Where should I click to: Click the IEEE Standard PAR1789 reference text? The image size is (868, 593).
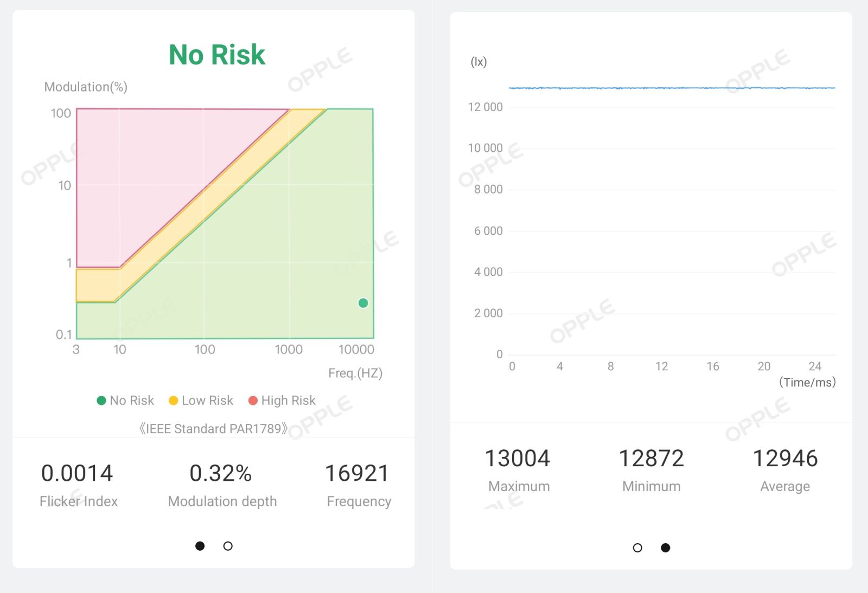[x=213, y=429]
